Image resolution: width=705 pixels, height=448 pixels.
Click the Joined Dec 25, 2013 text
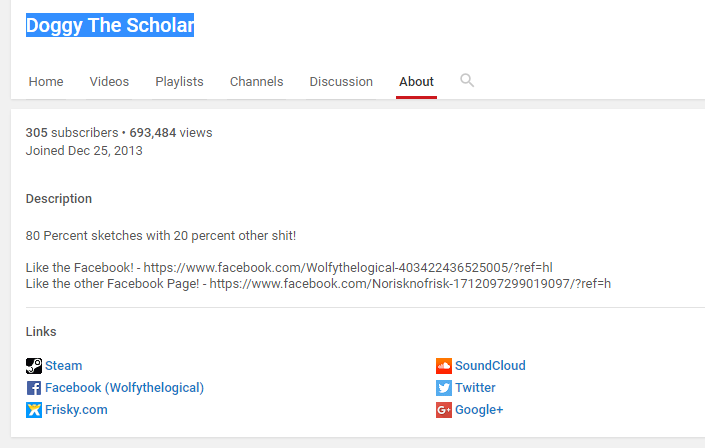click(x=84, y=151)
